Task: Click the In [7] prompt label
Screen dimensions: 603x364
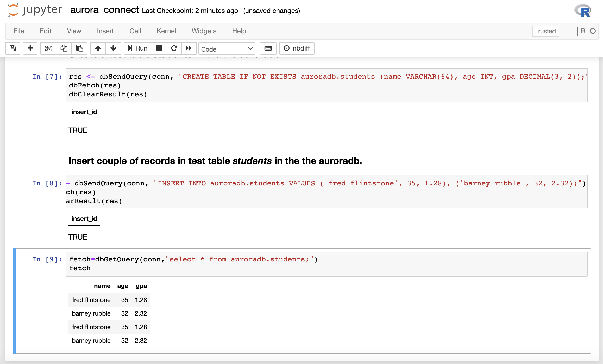Action: [47, 77]
